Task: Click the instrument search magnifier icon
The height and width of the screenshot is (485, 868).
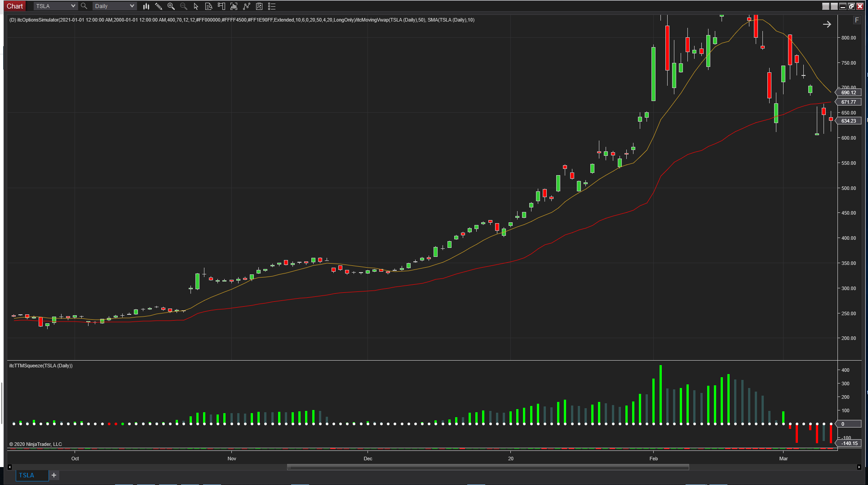Action: [x=84, y=6]
